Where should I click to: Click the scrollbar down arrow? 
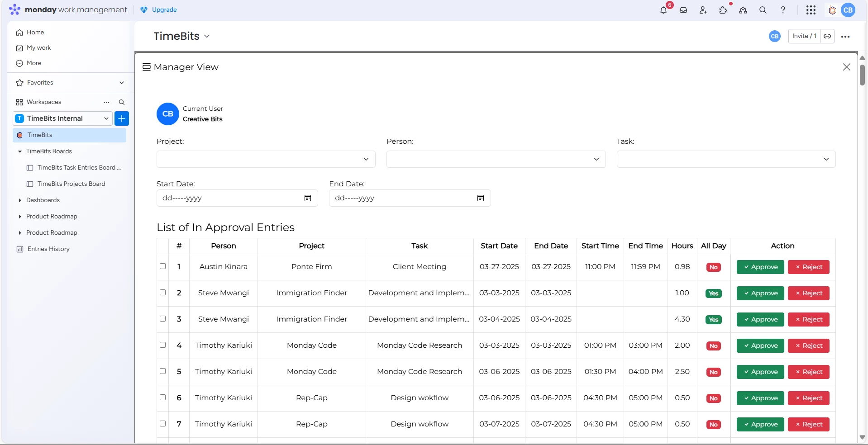(x=862, y=437)
